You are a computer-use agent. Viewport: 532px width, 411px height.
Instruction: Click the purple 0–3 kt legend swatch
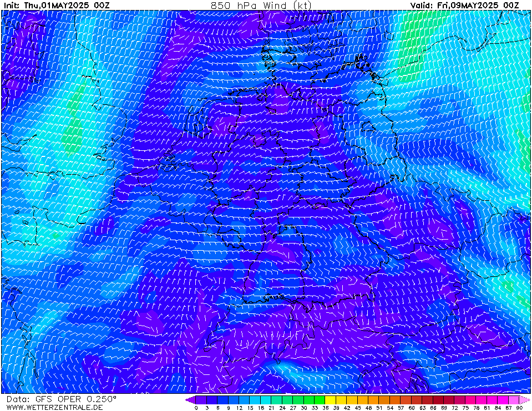pos(201,400)
